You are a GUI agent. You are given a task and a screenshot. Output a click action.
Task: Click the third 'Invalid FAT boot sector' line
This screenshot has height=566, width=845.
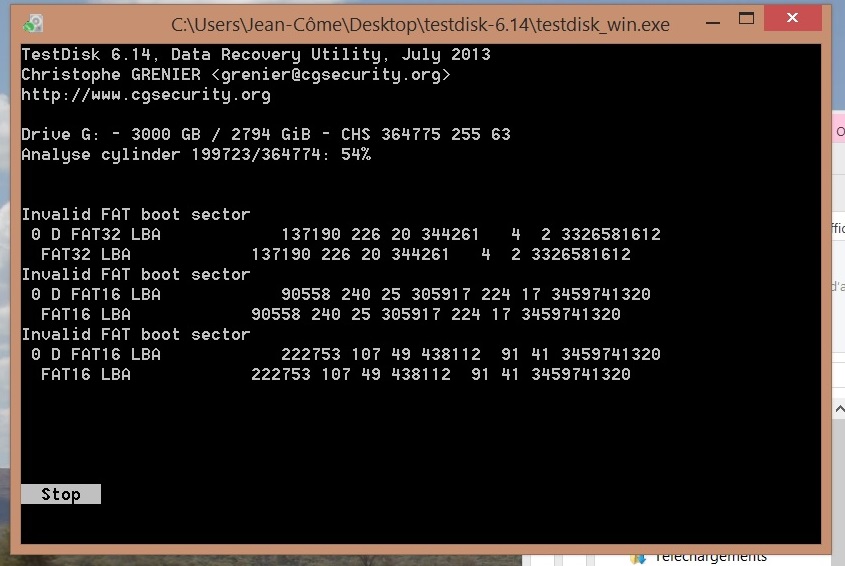(136, 335)
